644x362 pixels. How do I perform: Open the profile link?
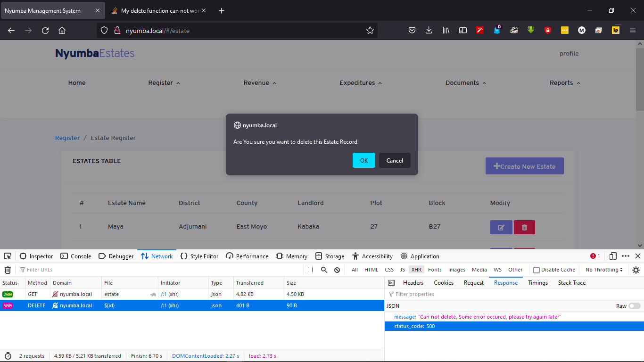[569, 54]
